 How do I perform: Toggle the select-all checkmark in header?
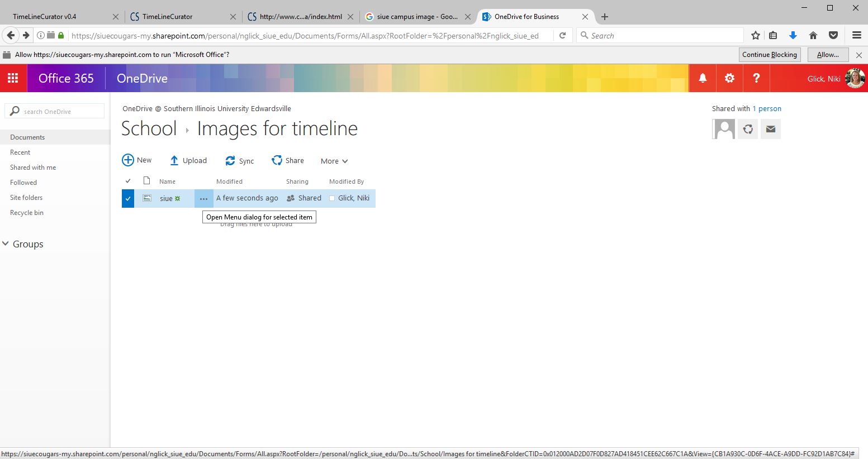[x=128, y=181]
